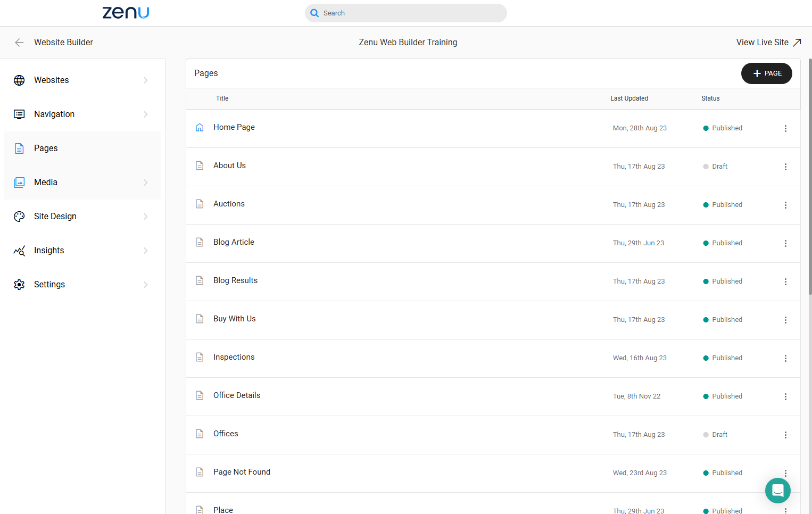Open the Inspections page title
The height and width of the screenshot is (514, 812).
point(234,357)
